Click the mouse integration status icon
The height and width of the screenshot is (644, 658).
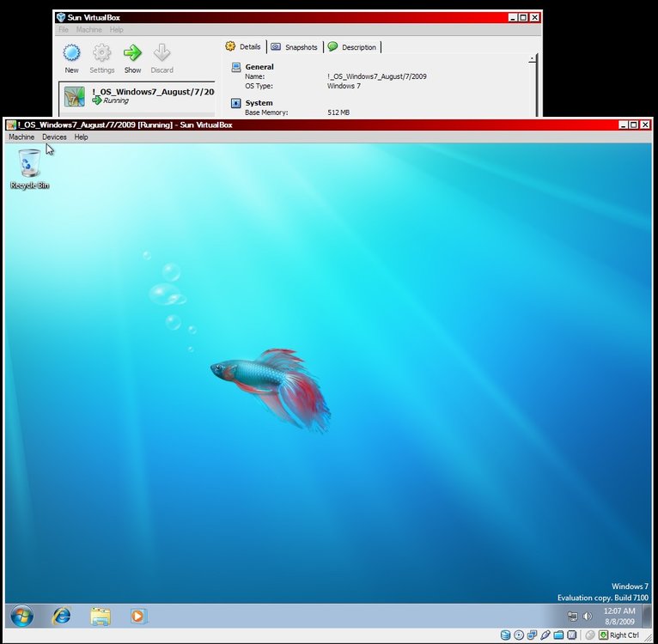(590, 635)
